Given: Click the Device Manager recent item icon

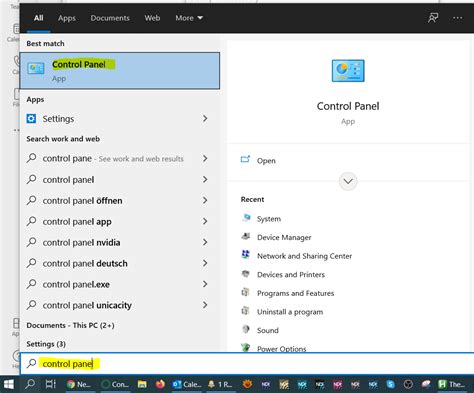Looking at the screenshot, I should (246, 237).
